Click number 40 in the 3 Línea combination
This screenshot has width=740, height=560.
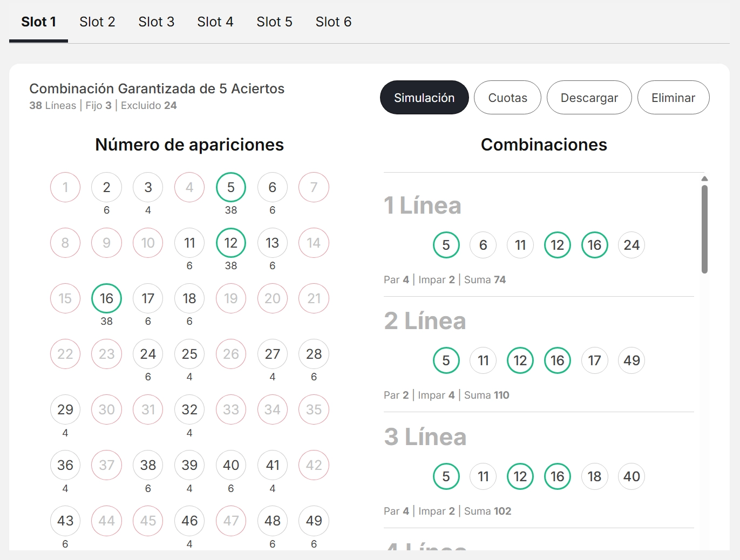pyautogui.click(x=631, y=476)
